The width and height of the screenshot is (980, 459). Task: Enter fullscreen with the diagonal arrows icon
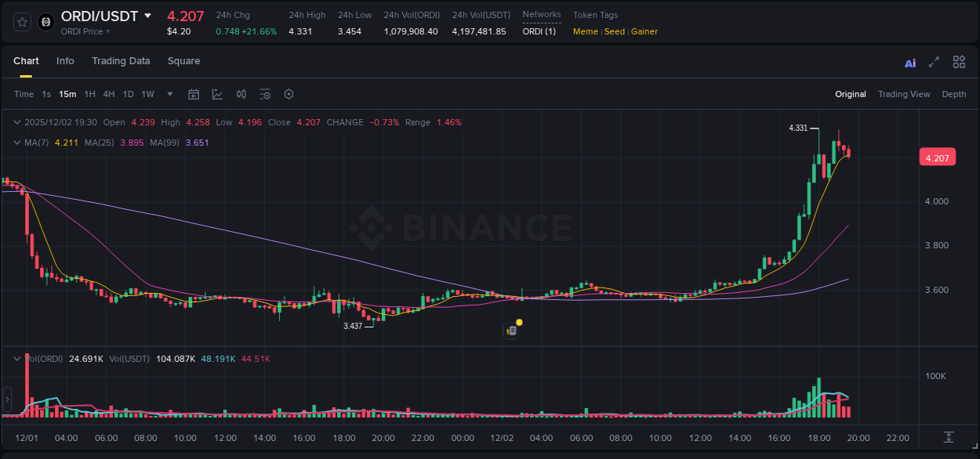coord(934,61)
